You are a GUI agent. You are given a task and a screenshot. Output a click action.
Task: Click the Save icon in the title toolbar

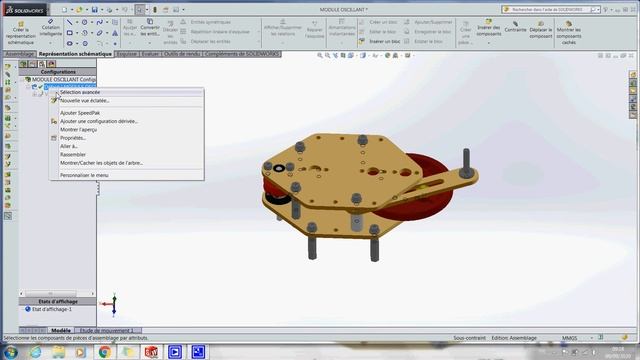[94, 9]
